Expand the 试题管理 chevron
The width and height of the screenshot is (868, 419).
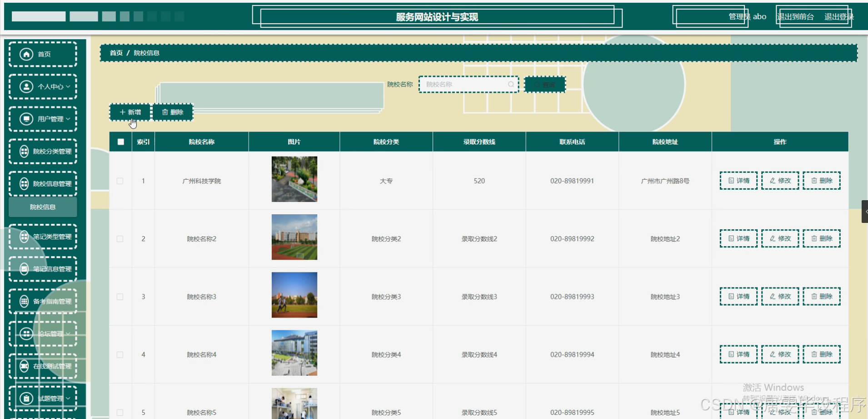tap(68, 398)
